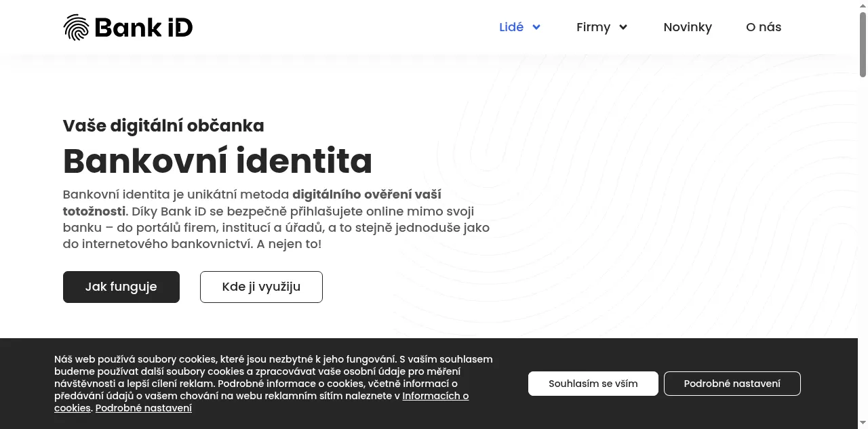Open the O nás page
The width and height of the screenshot is (868, 429).
point(764,27)
